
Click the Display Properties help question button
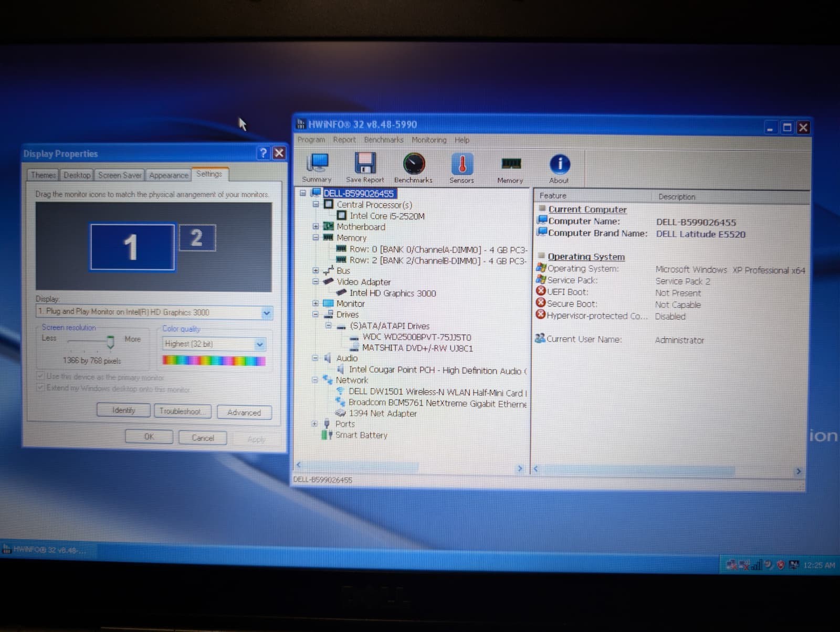[263, 153]
